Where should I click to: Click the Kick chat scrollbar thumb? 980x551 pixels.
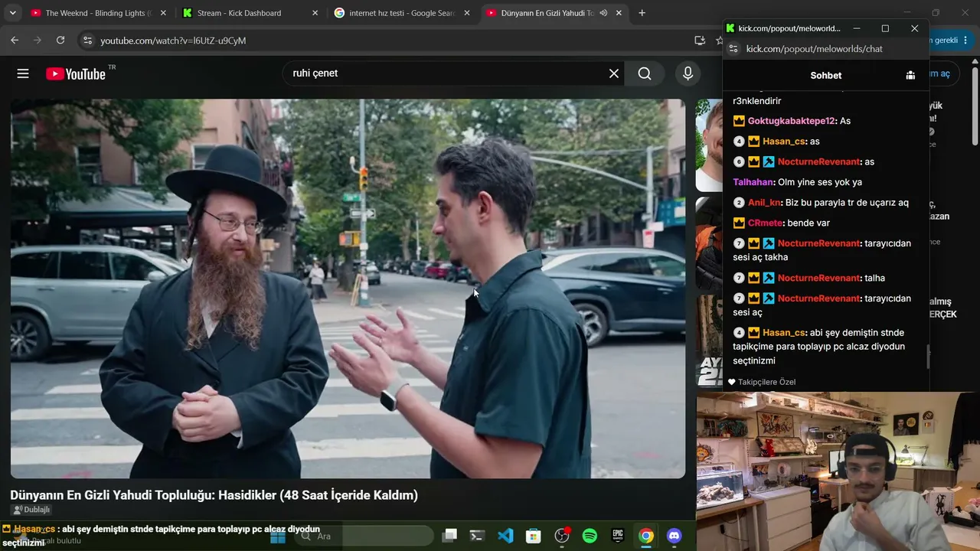(926, 355)
